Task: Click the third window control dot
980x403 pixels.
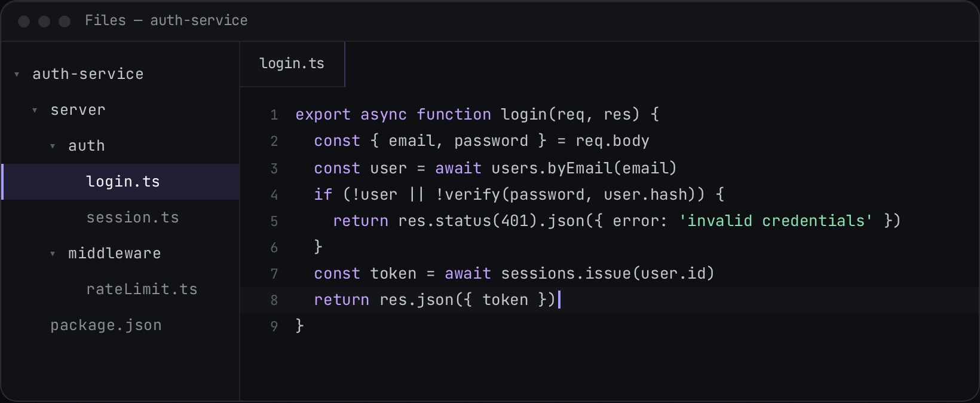Action: (65, 22)
